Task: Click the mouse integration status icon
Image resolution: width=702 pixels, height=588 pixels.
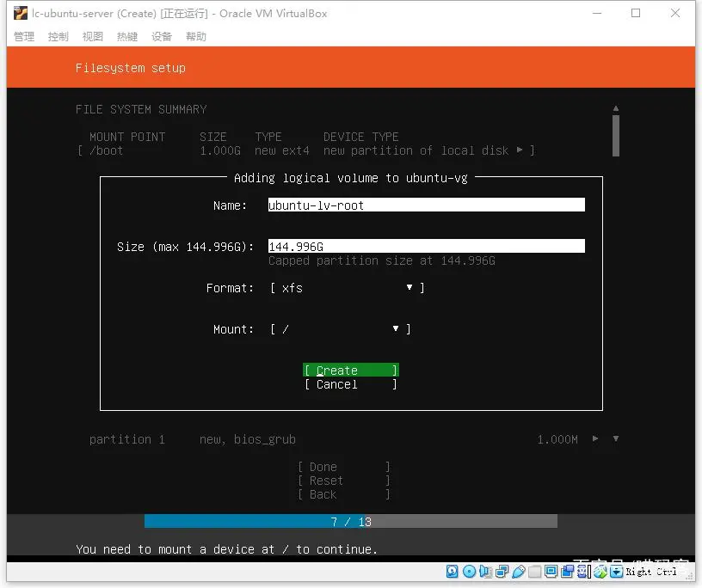Action: pyautogui.click(x=600, y=571)
